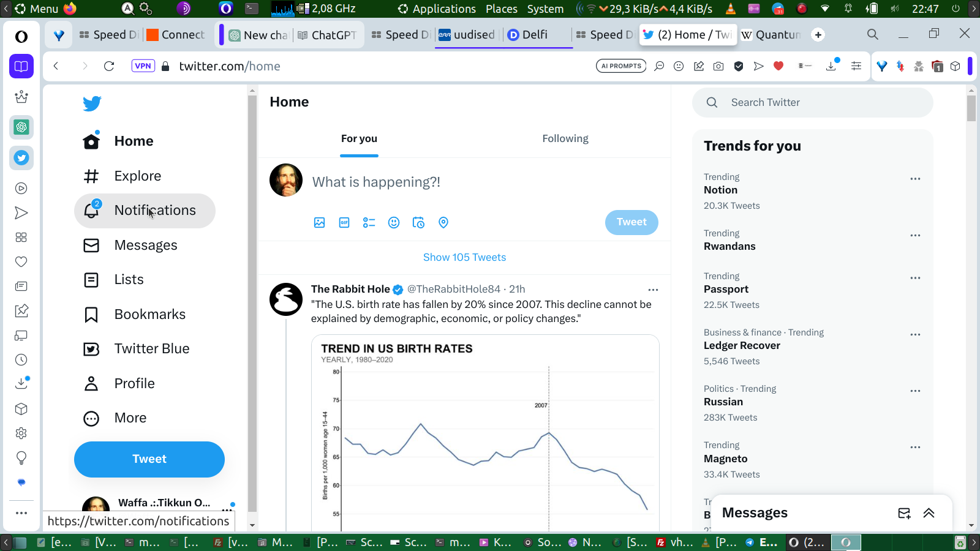Open the Notion trending topic
Image resolution: width=980 pixels, height=551 pixels.
pyautogui.click(x=720, y=190)
